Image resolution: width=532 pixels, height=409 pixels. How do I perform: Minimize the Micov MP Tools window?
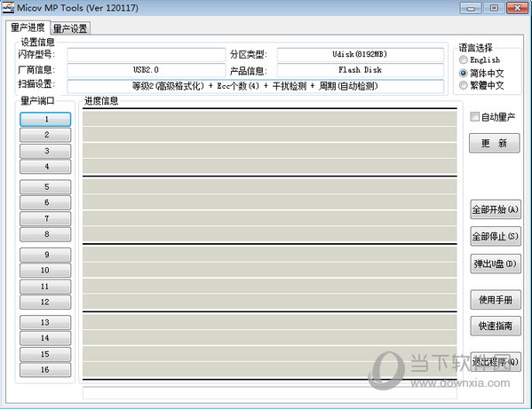(x=471, y=8)
